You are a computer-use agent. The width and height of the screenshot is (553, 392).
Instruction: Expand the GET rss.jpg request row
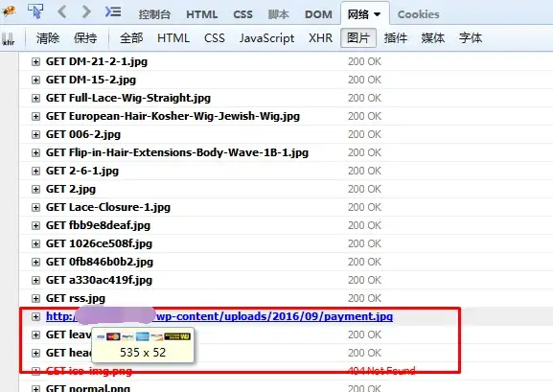tap(35, 298)
